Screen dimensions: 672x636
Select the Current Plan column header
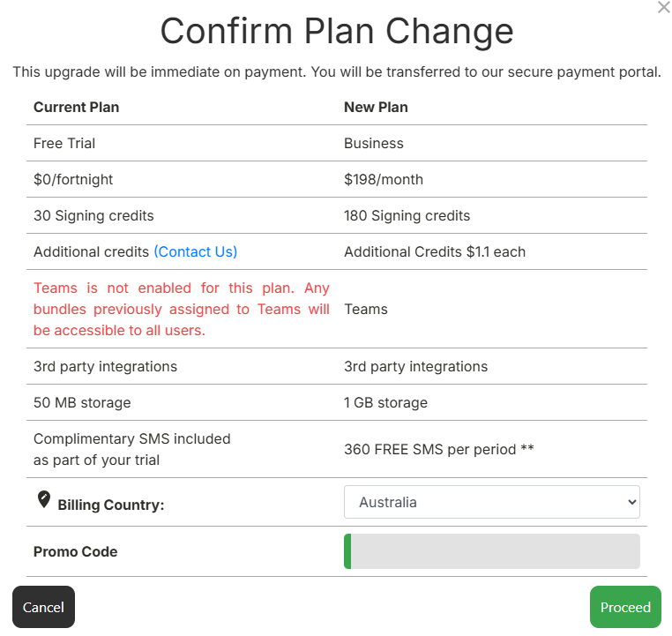click(x=76, y=107)
